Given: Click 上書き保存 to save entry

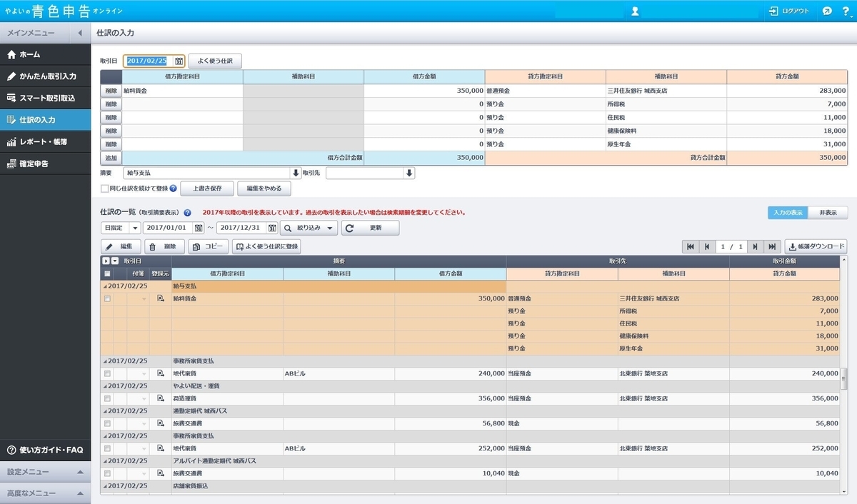Looking at the screenshot, I should [207, 188].
